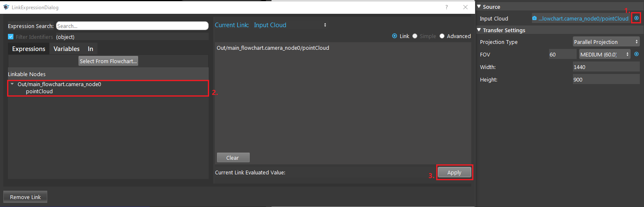
Task: Click the help question mark button
Action: click(446, 7)
